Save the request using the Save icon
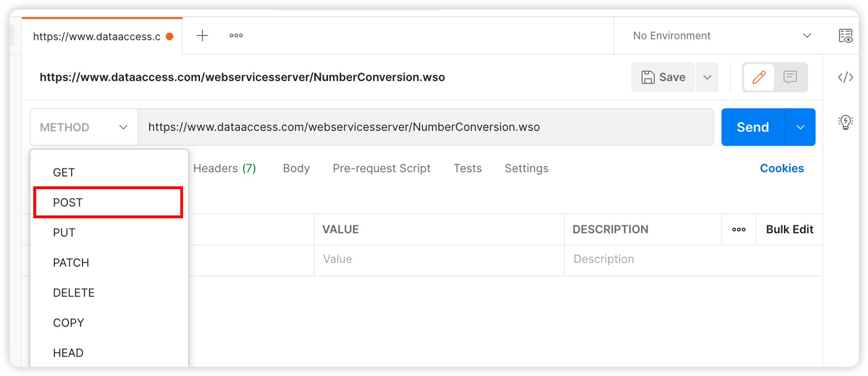Image resolution: width=868 pixels, height=376 pixels. [663, 77]
